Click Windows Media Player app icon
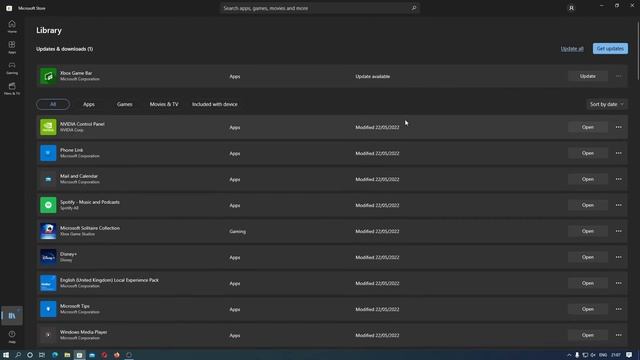 [x=48, y=335]
